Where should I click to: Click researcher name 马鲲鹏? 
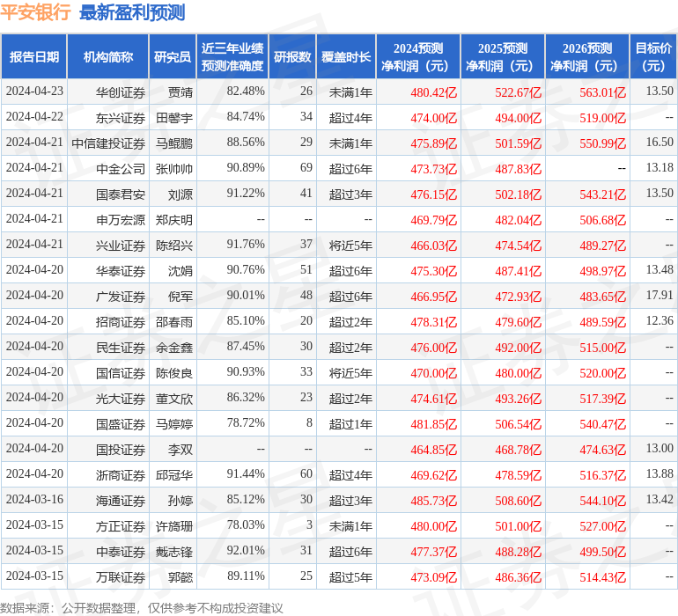tap(174, 143)
